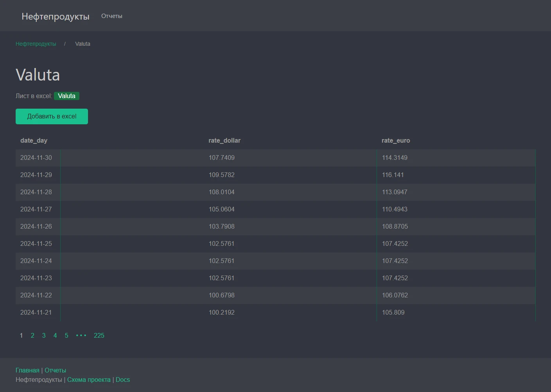Go to pagination page 2
551x392 pixels.
(32, 336)
